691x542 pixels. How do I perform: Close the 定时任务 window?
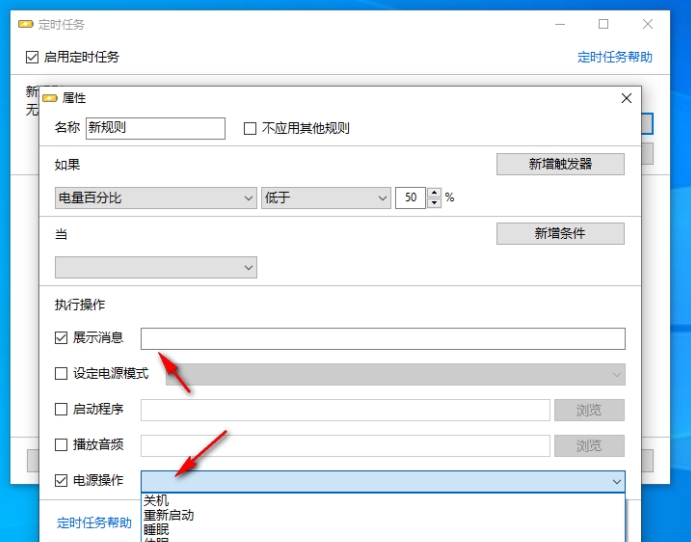pos(647,24)
